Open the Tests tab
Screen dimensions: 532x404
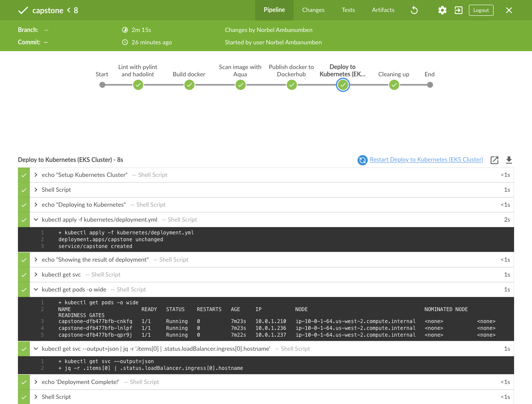(x=348, y=10)
